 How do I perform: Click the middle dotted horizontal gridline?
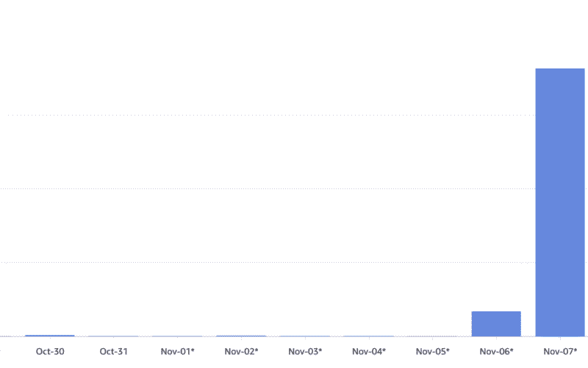[x=265, y=188]
